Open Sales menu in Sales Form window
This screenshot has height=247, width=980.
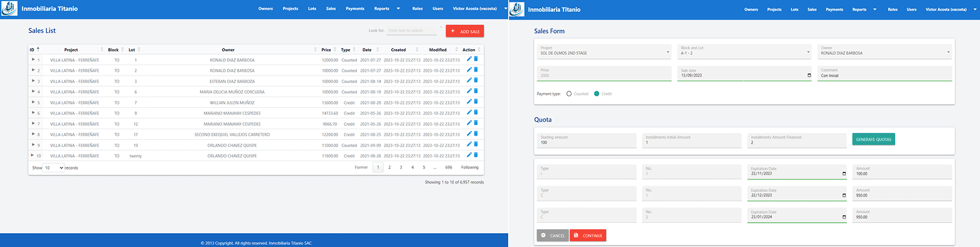click(x=812, y=9)
